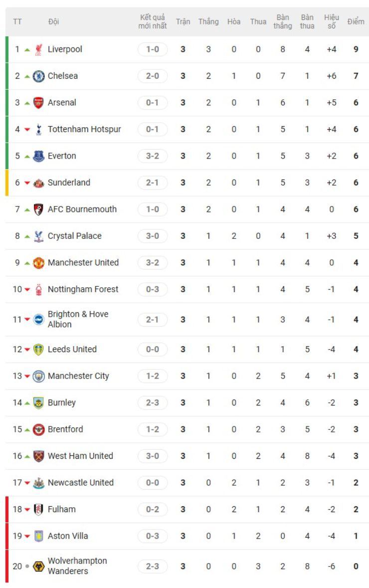The image size is (369, 588).
Task: Sort table by Điểm column header
Action: [356, 22]
